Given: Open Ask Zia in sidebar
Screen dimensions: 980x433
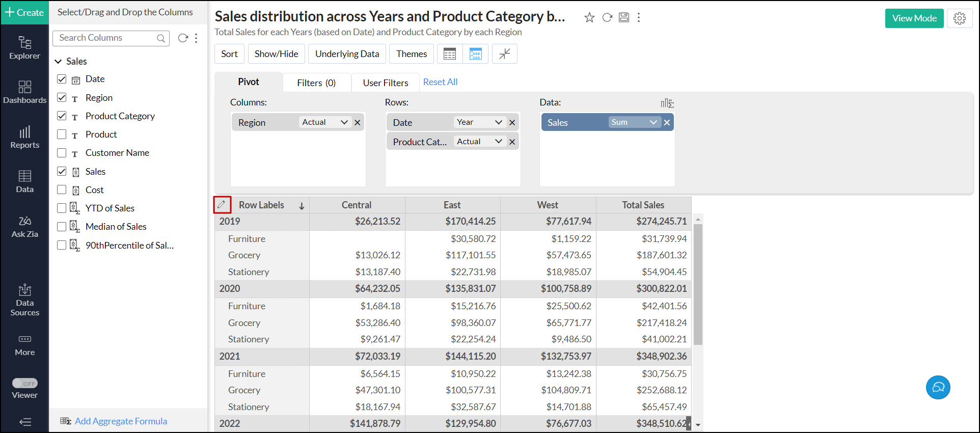Looking at the screenshot, I should (x=24, y=227).
